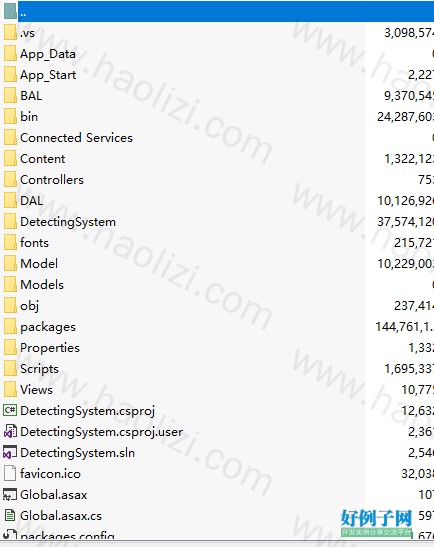Select the Controllers folder name
Viewport: 434px width, 547px height.
[52, 180]
